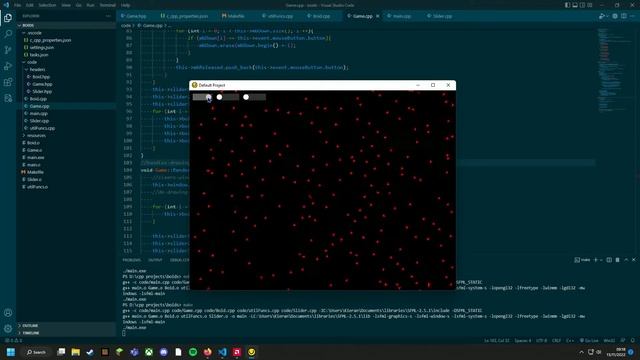The image size is (640, 360).
Task: Open the Output panel tab
Action: pyautogui.click(x=155, y=260)
